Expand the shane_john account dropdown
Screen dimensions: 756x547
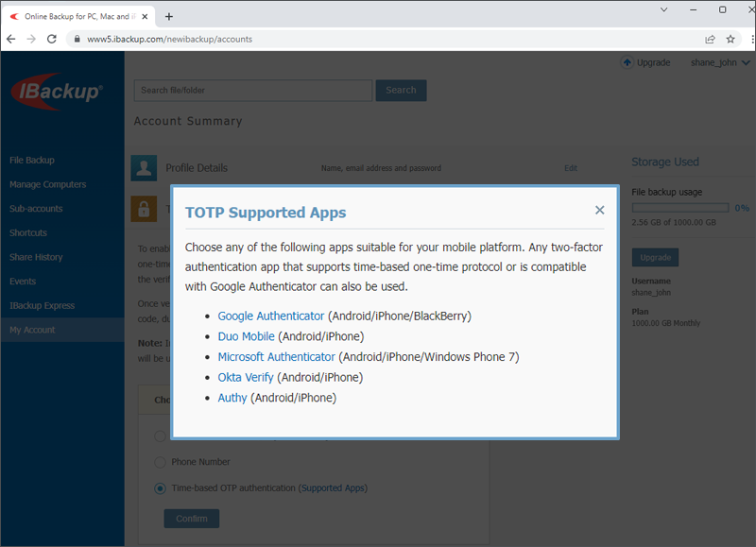tap(720, 62)
